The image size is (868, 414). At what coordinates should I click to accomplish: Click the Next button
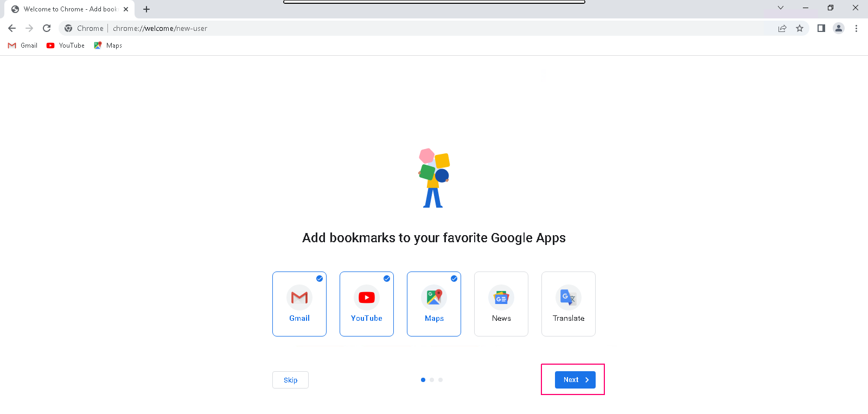[x=575, y=380]
